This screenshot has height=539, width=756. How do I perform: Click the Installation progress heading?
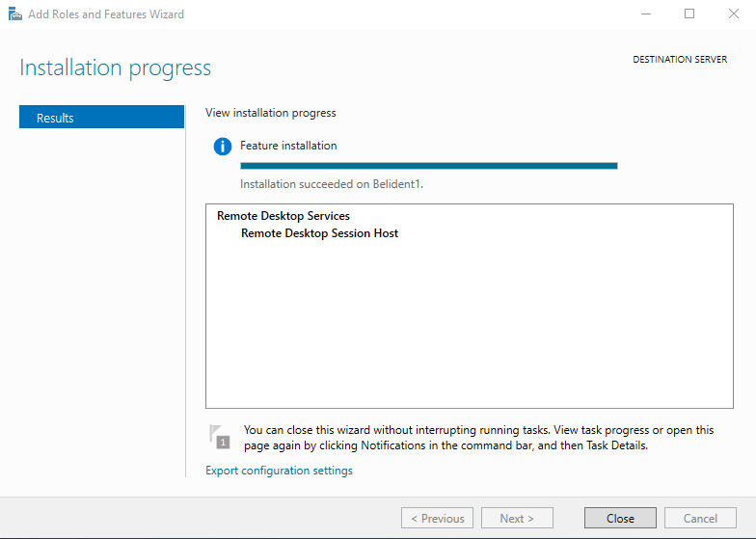115,68
